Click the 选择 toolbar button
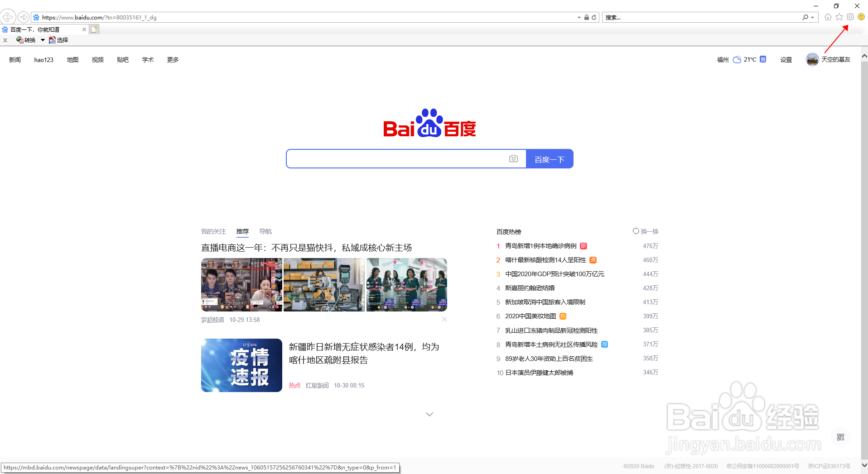 [58, 40]
